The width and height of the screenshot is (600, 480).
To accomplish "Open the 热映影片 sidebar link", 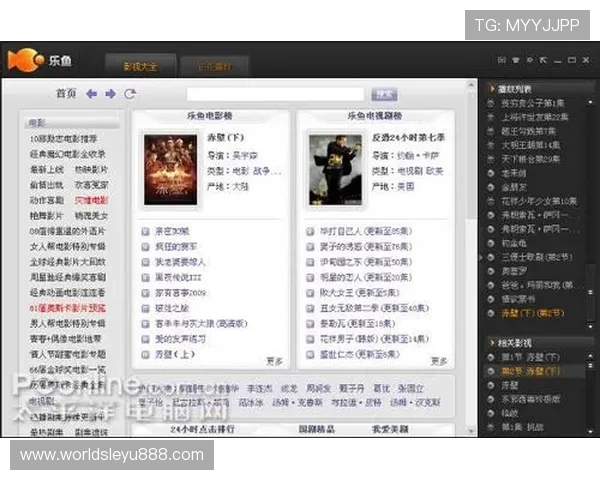I will (x=91, y=170).
